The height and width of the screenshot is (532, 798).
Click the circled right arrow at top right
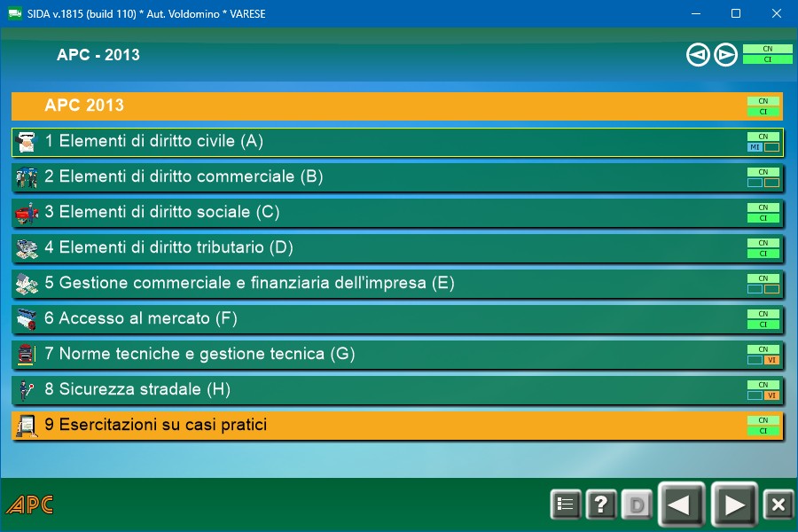tap(726, 55)
